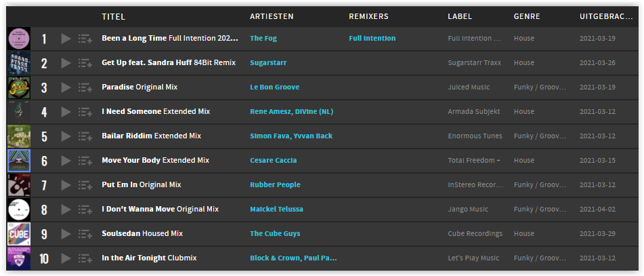Play Bailar Riddim Extended Mix
The height and width of the screenshot is (276, 644).
[x=66, y=136]
